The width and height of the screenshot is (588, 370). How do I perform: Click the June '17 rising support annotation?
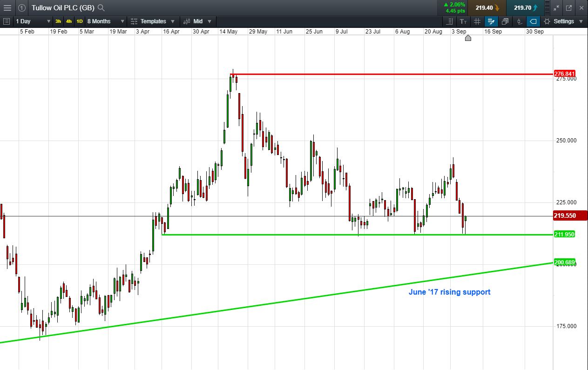point(449,292)
